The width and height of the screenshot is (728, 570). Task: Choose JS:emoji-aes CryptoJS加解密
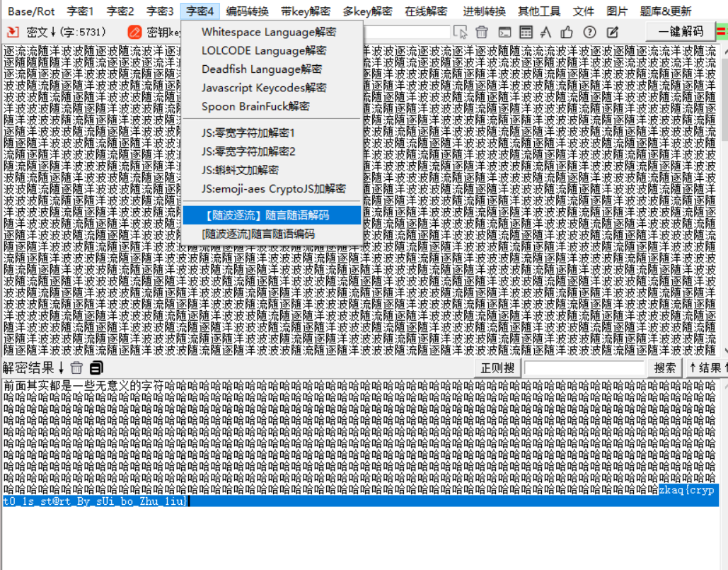tap(272, 188)
